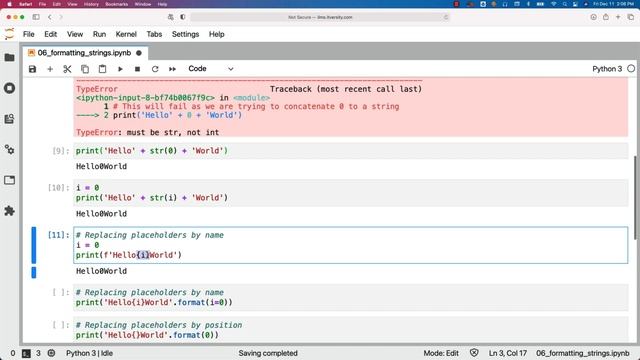Insert a new cell below with plus icon
The image size is (640, 360).
click(50, 69)
